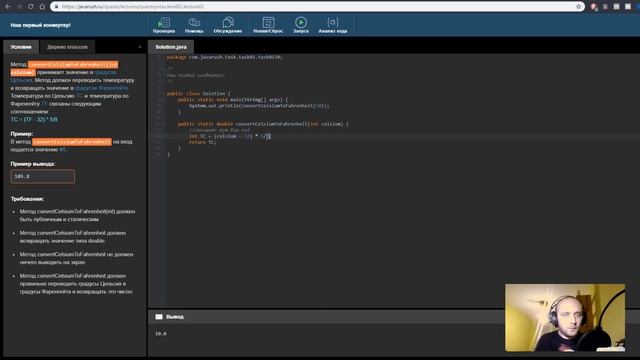
Task: Click the System.out.println code line in main
Action: [x=259, y=106]
